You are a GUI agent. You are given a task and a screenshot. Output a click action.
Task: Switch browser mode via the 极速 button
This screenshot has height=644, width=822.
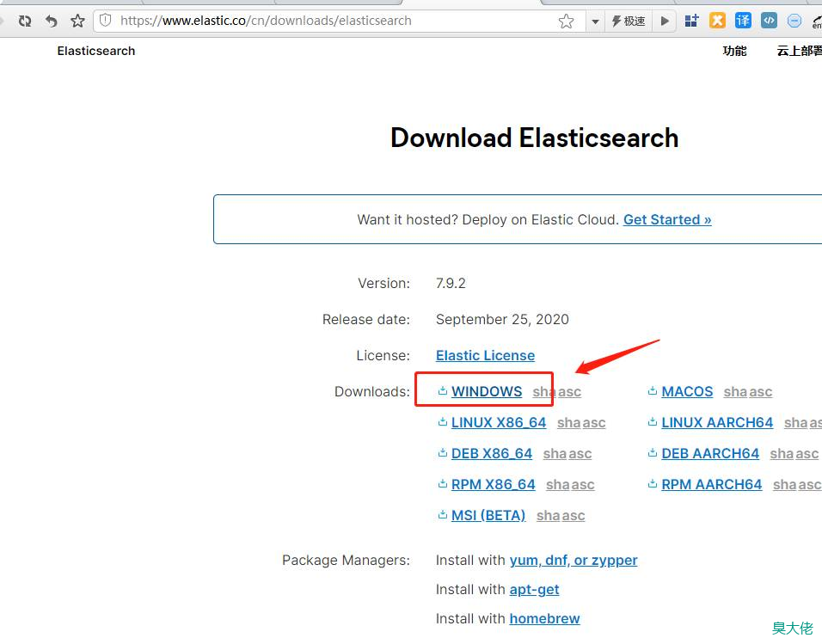(629, 21)
